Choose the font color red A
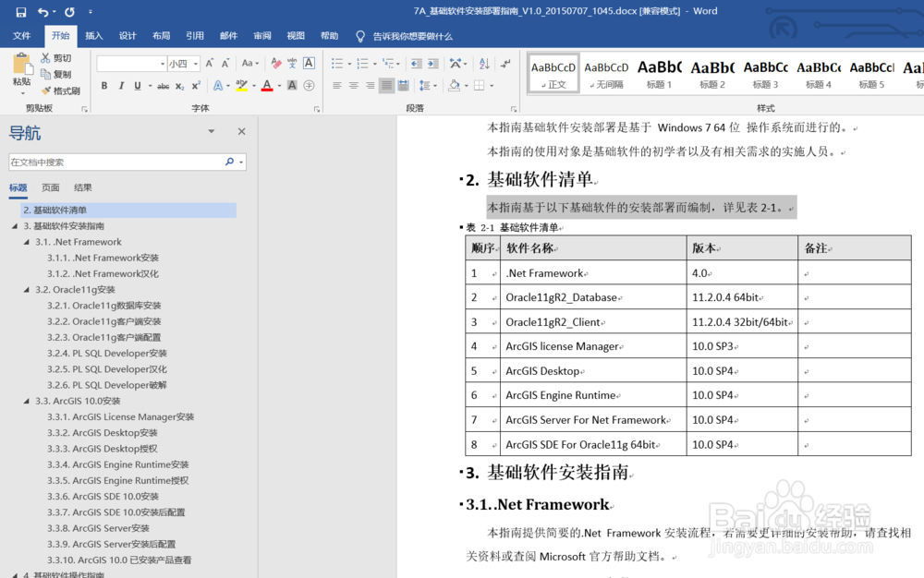 (267, 86)
